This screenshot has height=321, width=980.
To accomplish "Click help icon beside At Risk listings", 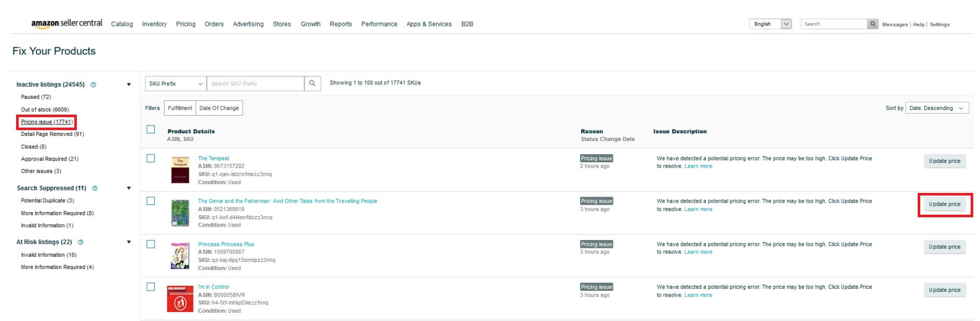I will tap(80, 242).
